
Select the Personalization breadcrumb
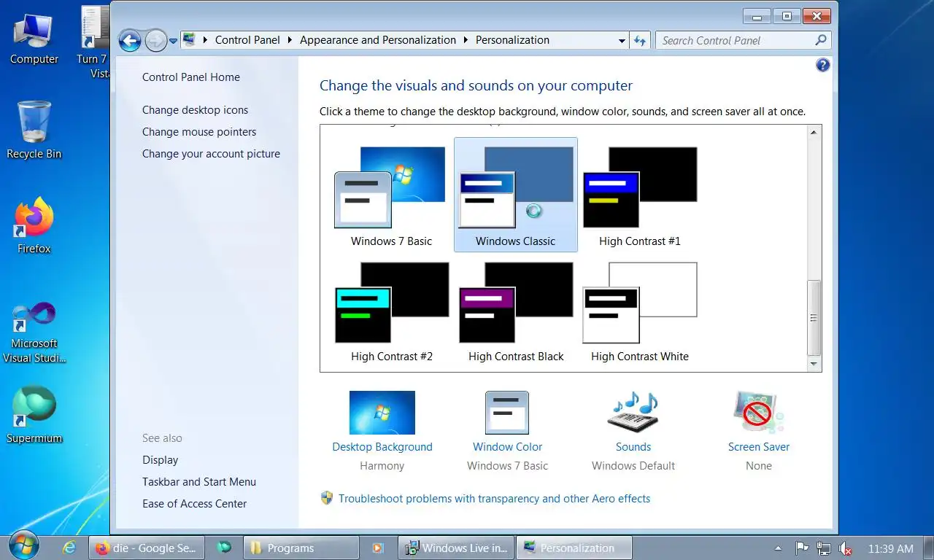[512, 40]
